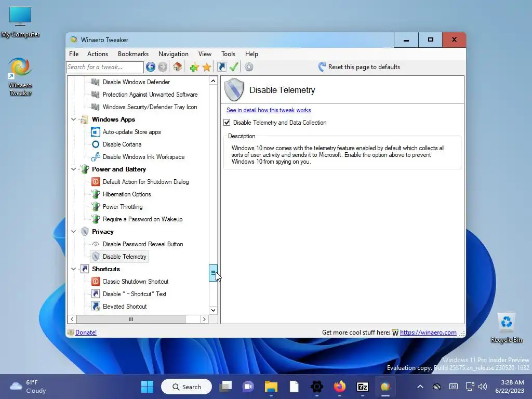532x399 pixels.
Task: Click the Windows Start button
Action: 147,387
